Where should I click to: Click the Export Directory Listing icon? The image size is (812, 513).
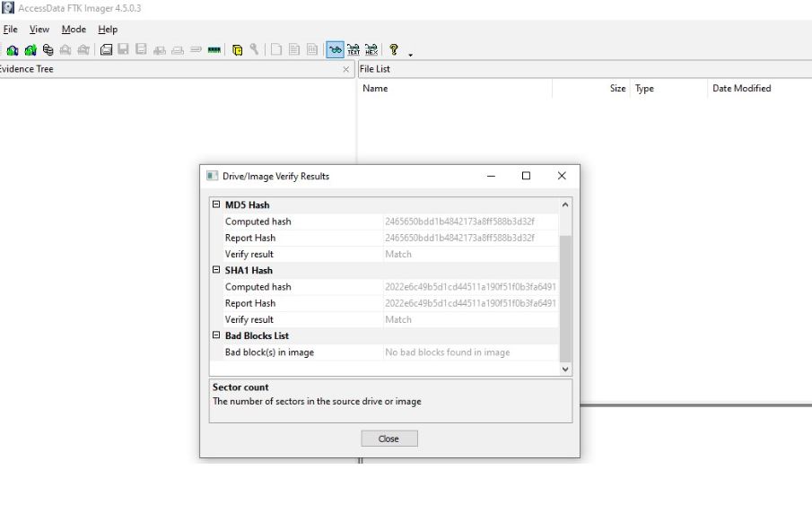pos(311,49)
